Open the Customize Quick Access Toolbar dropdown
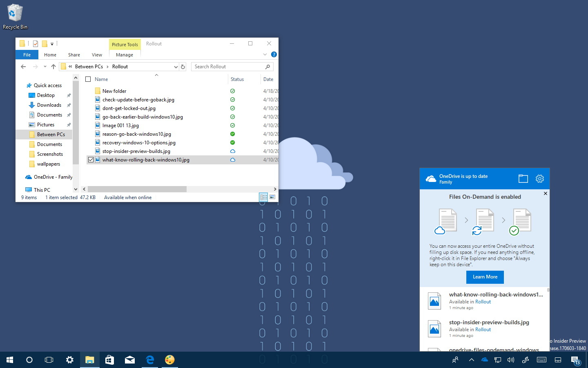Screen dimensions: 588x368 point(52,44)
